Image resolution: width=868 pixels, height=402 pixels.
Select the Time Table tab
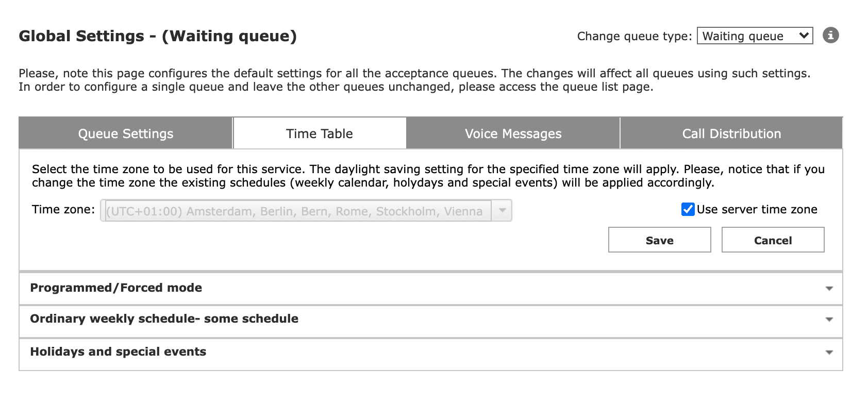tap(320, 133)
